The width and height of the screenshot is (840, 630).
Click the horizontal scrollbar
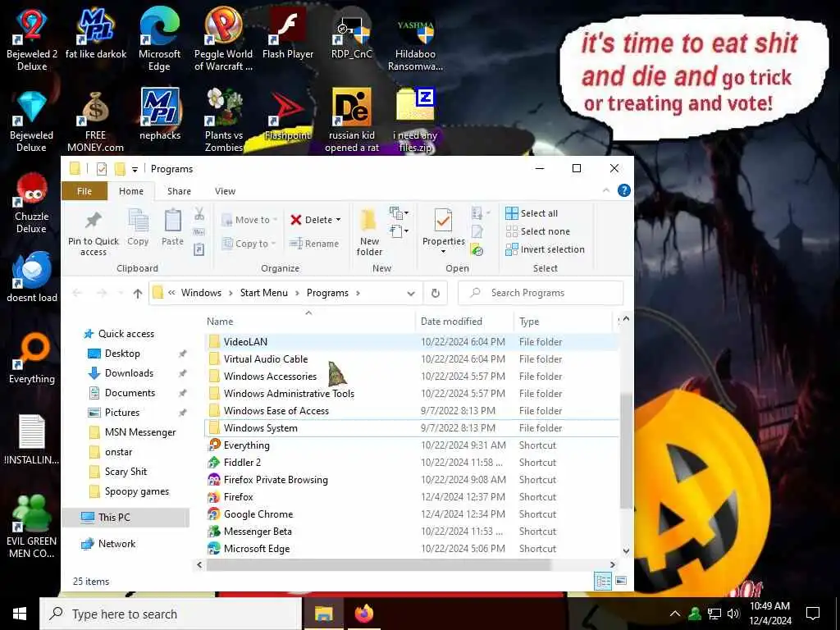pyautogui.click(x=379, y=564)
